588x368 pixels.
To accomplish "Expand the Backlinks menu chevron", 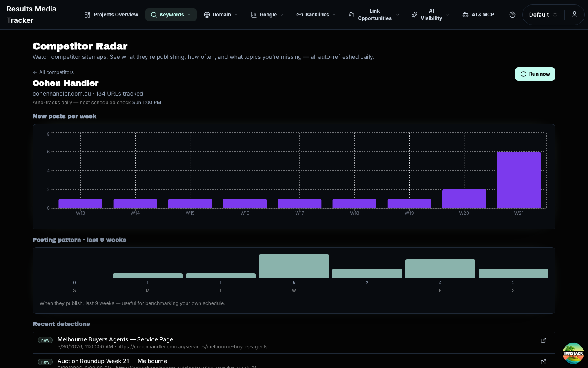I will [334, 15].
